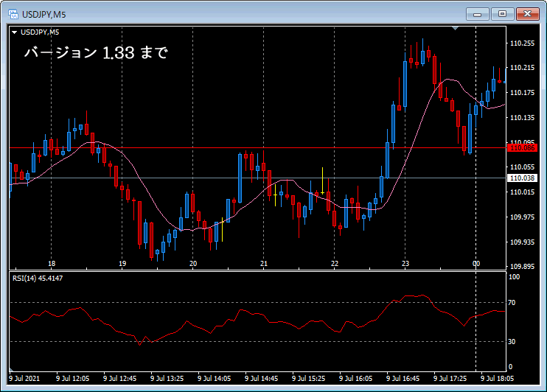Click RSI scale level 70
This screenshot has height=392, width=547.
[x=512, y=303]
